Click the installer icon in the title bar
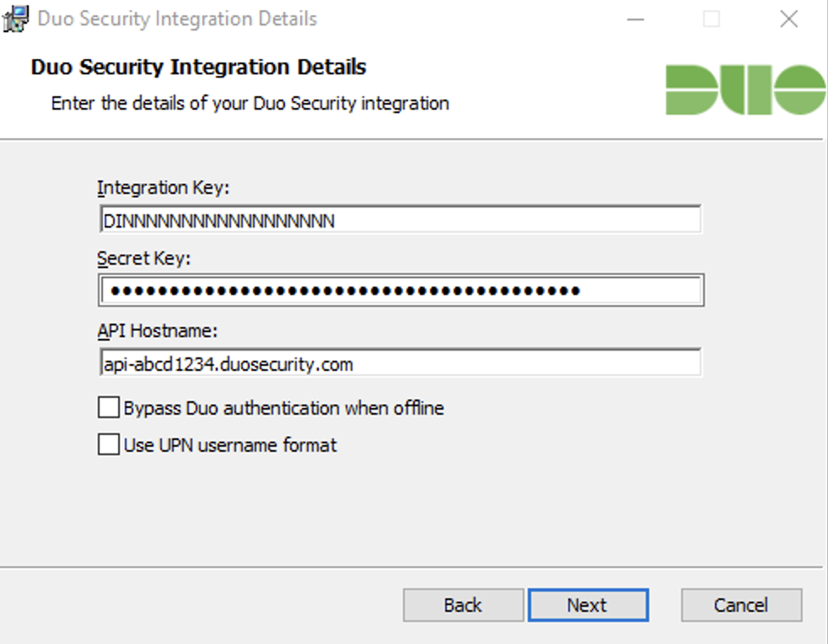This screenshot has height=644, width=828. (x=14, y=18)
